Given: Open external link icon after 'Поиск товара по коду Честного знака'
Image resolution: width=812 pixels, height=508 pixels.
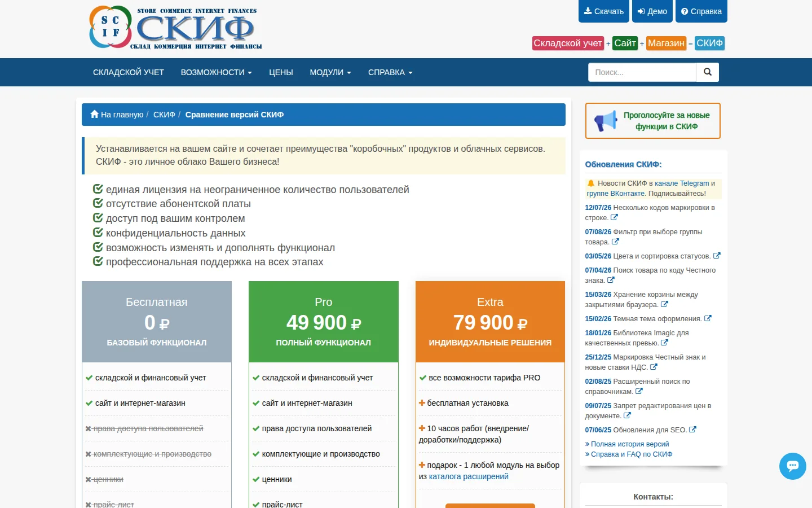Looking at the screenshot, I should point(611,280).
